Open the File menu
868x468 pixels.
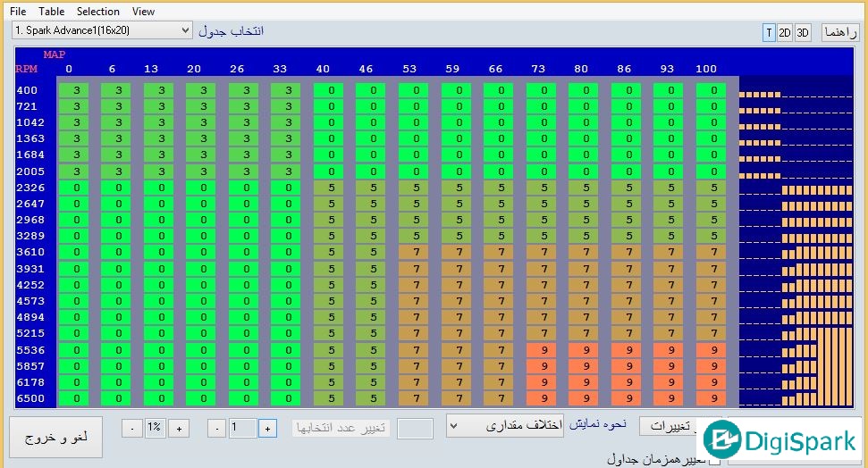tap(18, 11)
